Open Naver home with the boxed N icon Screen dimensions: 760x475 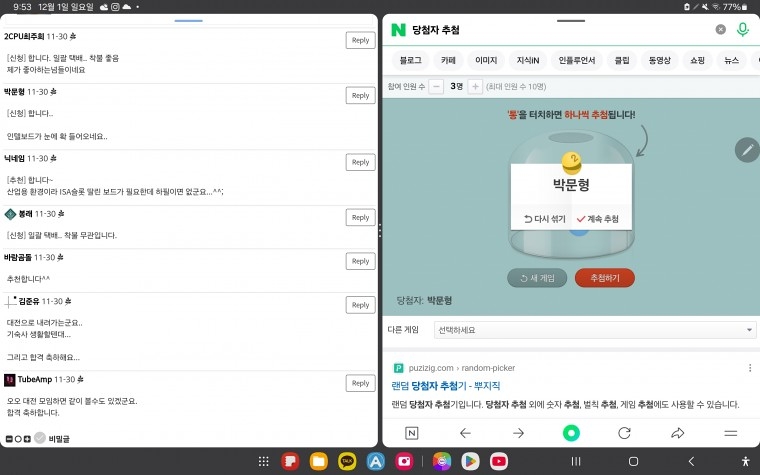pyautogui.click(x=412, y=433)
